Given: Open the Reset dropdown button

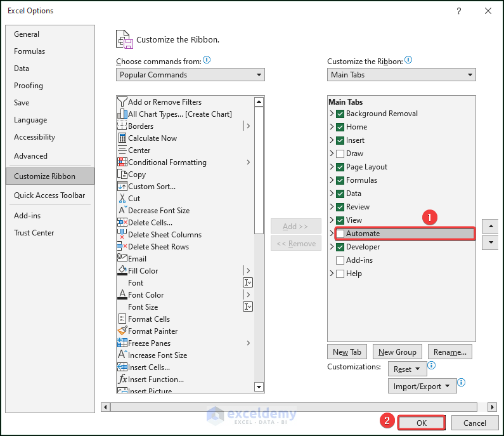Looking at the screenshot, I should click(407, 369).
